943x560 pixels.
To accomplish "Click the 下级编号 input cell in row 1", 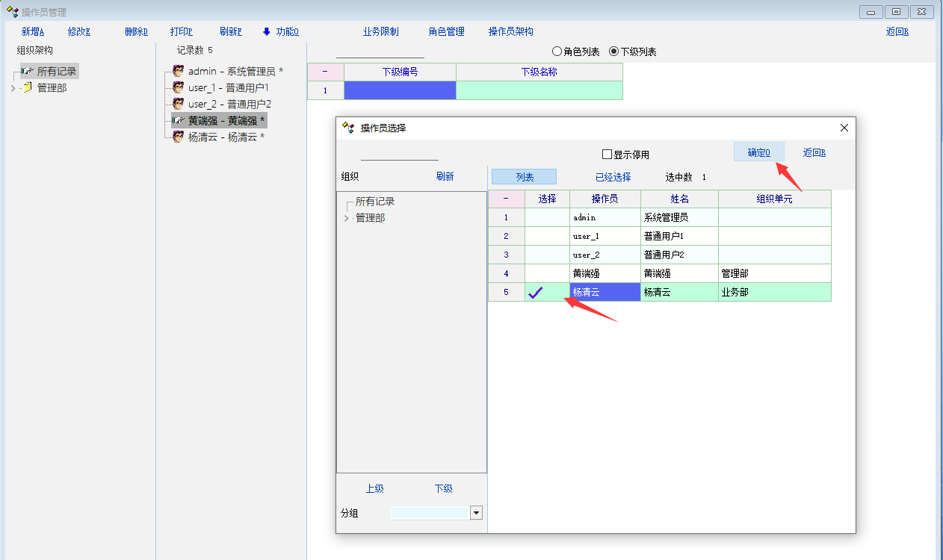I will click(400, 90).
